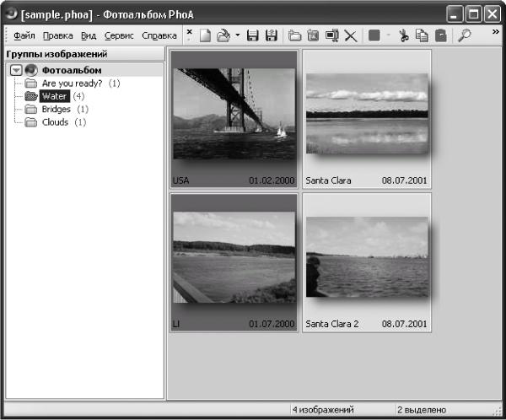Click the Delete X icon in toolbar
506x420 pixels.
tap(351, 35)
